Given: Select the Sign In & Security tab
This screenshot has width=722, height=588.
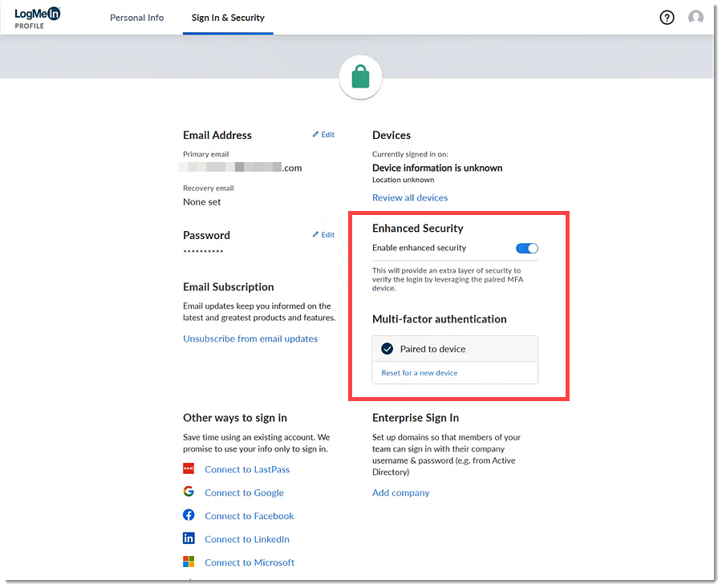Looking at the screenshot, I should coord(228,17).
